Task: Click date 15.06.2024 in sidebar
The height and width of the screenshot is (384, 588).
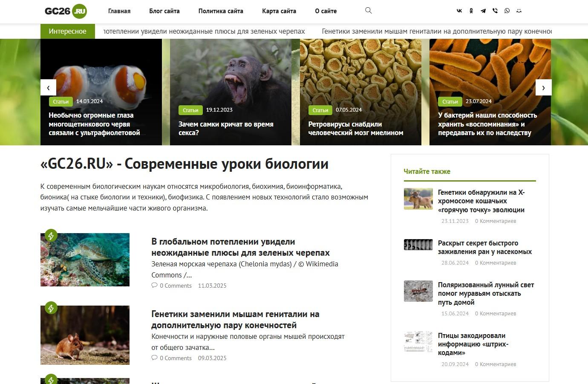Action: click(x=455, y=314)
